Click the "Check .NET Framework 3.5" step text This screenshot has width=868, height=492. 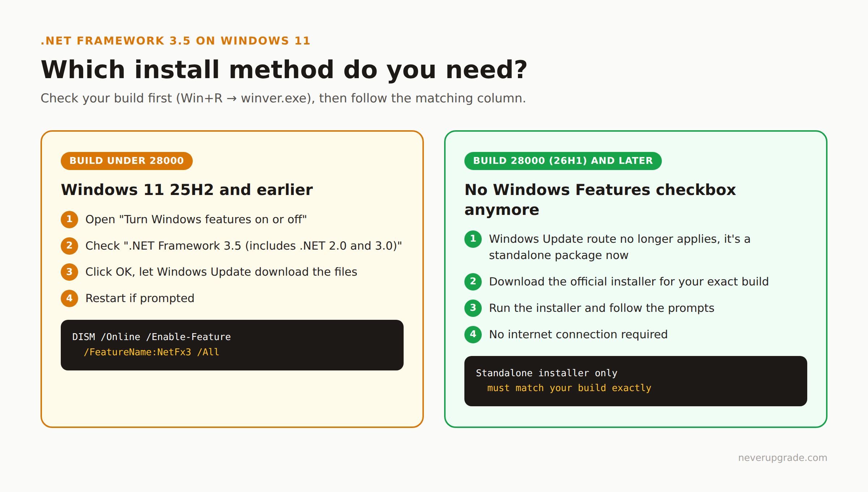pos(244,246)
